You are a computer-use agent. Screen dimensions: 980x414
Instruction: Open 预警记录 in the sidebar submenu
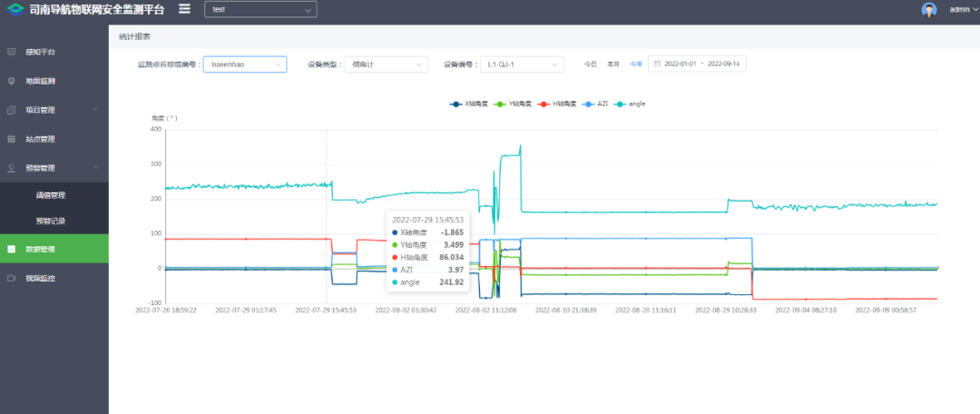(x=54, y=221)
